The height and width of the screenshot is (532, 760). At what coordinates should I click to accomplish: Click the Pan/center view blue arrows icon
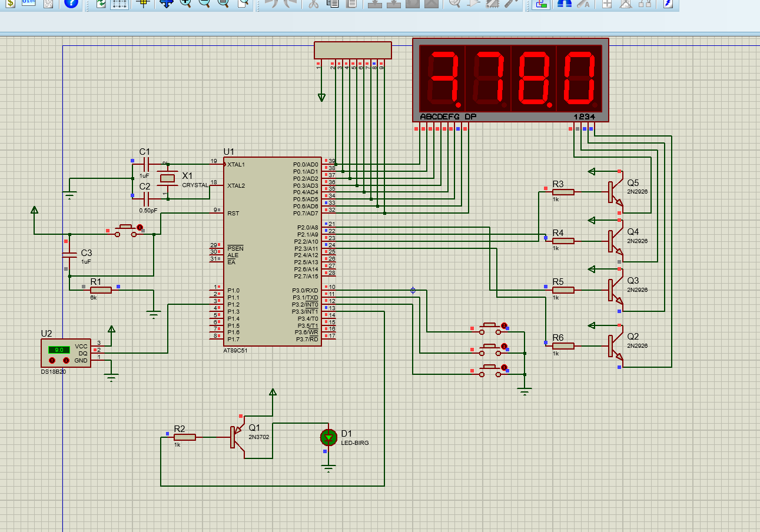(167, 3)
